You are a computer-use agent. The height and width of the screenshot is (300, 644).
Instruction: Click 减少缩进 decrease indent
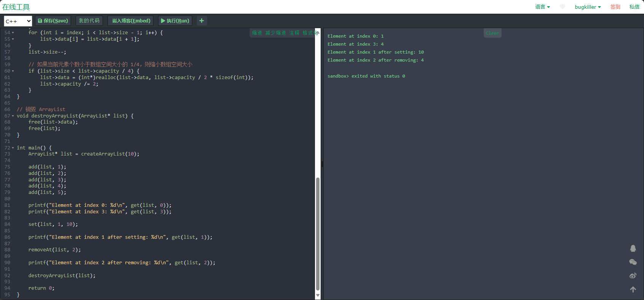pos(275,33)
